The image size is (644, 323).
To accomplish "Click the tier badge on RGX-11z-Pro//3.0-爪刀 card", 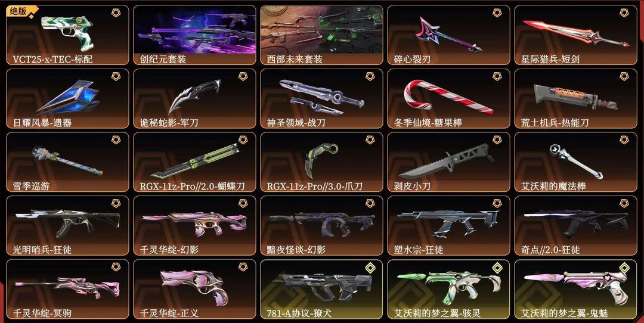I will (370, 140).
